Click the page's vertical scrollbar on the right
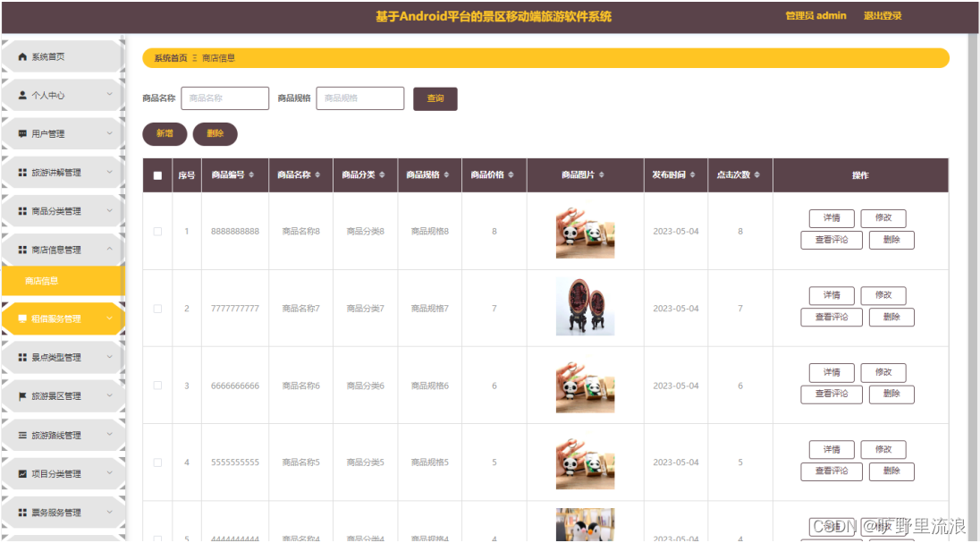The image size is (980, 543). [x=973, y=288]
